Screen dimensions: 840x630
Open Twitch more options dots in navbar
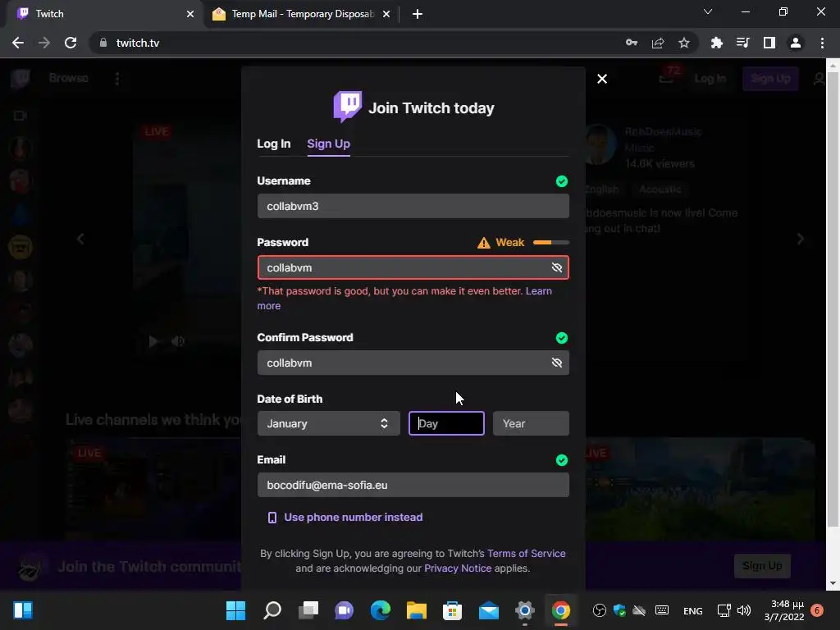(x=117, y=79)
